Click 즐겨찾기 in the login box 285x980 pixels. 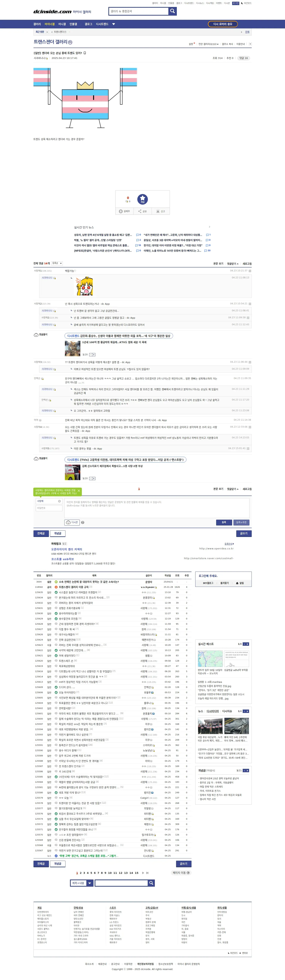pos(224,583)
